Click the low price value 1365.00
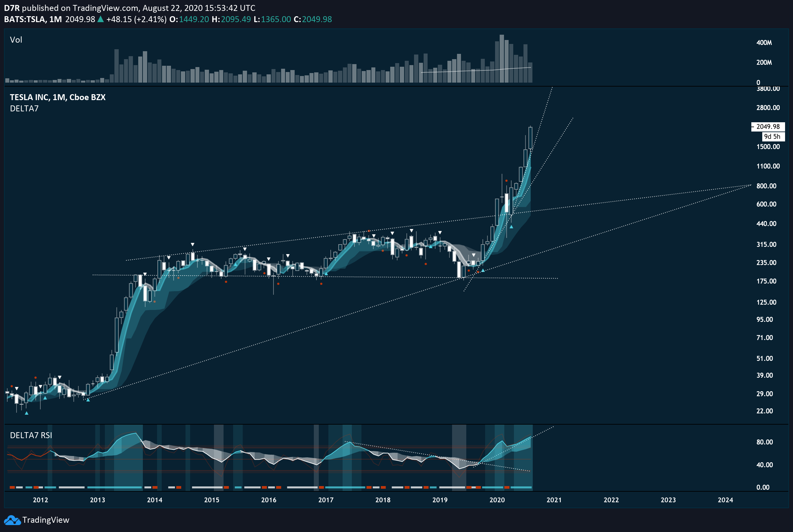 [276, 19]
